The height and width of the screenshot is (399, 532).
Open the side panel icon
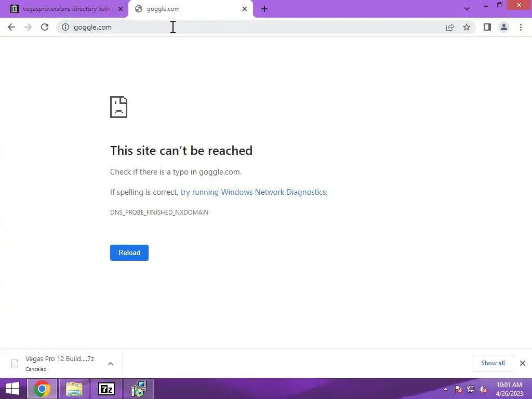[487, 27]
